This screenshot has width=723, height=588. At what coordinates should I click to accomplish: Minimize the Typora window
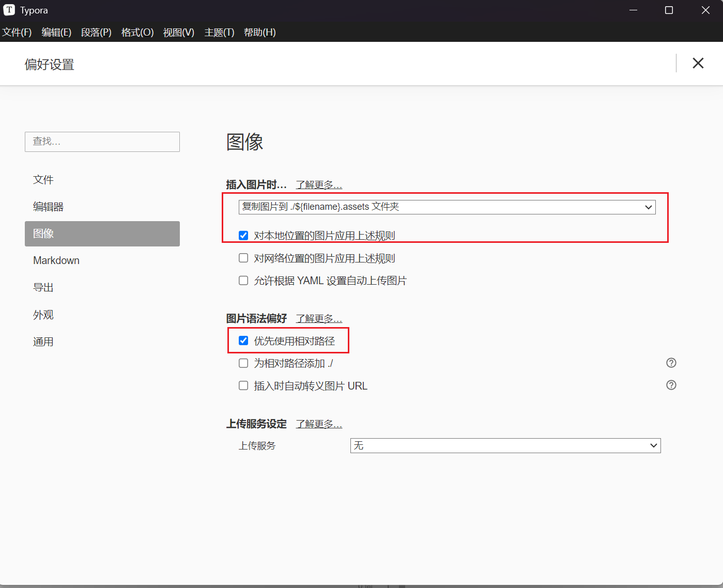point(633,10)
